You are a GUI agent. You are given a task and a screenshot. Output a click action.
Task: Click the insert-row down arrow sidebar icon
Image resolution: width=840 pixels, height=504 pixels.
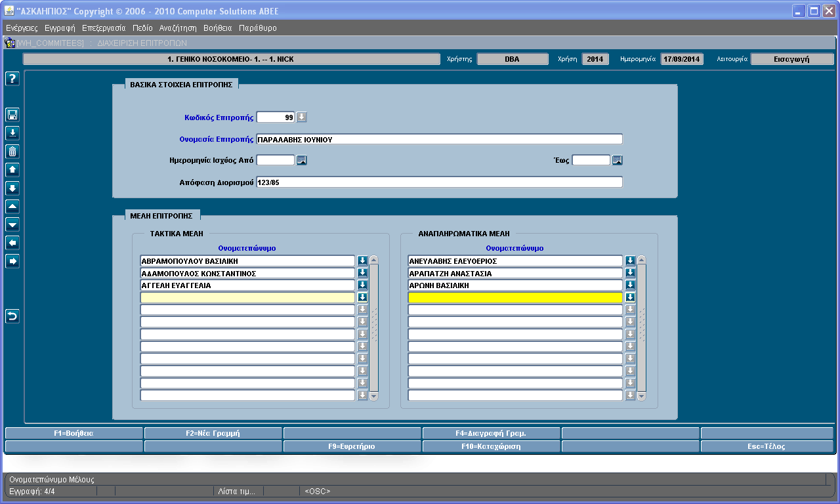click(12, 133)
